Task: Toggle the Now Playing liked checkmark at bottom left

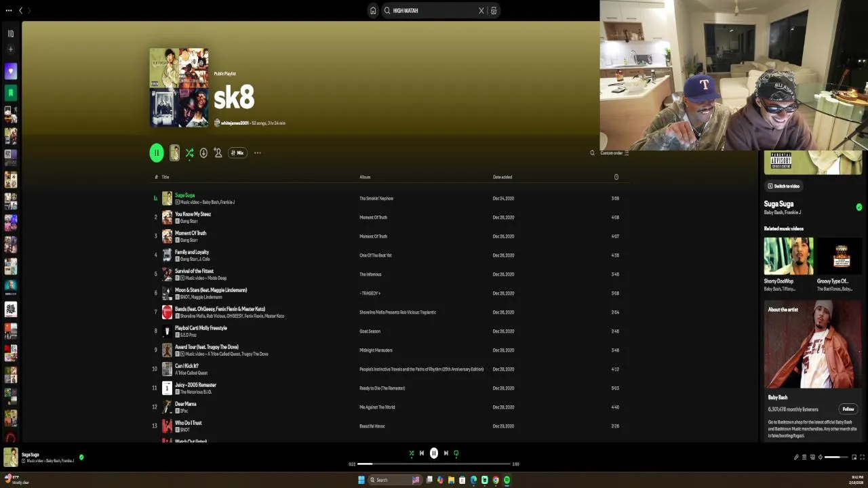Action: pyautogui.click(x=81, y=457)
